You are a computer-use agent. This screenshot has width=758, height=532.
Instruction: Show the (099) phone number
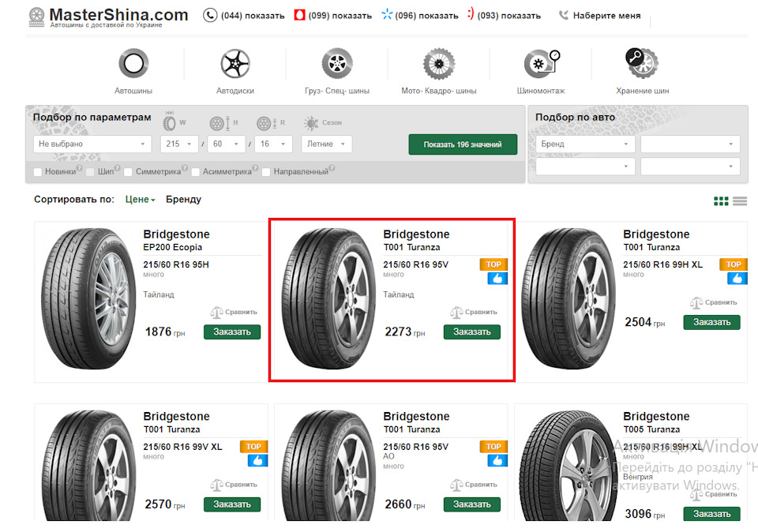point(333,16)
